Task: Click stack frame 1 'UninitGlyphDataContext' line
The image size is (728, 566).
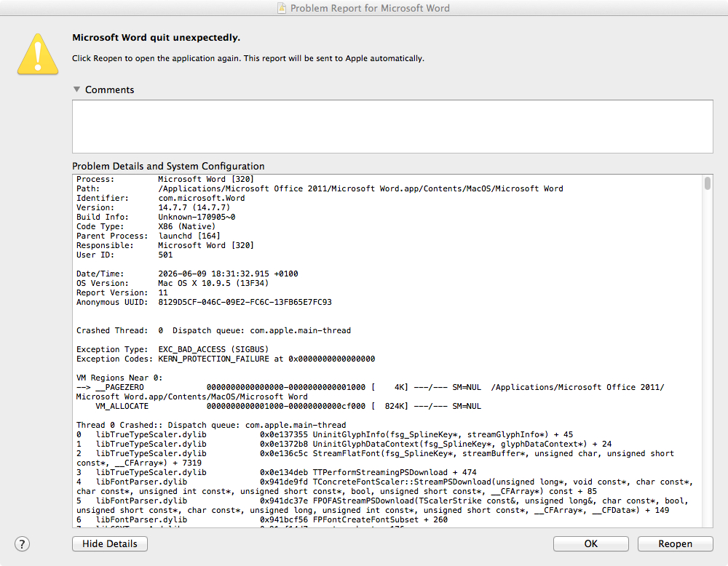Action: 344,444
